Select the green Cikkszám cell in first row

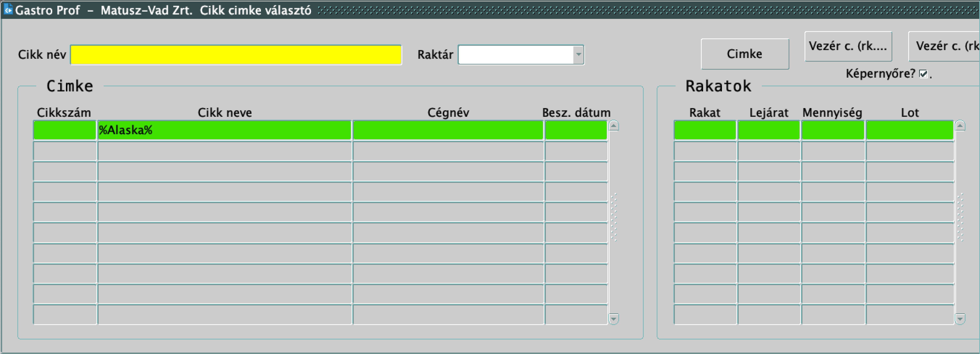65,130
